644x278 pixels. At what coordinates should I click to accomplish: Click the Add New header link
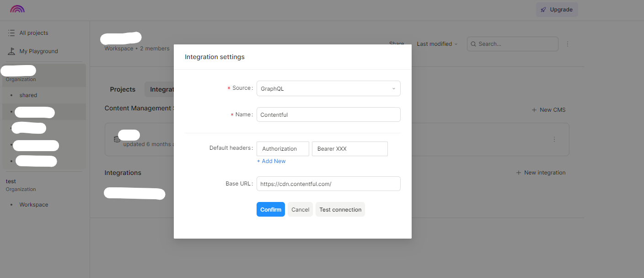pos(271,161)
